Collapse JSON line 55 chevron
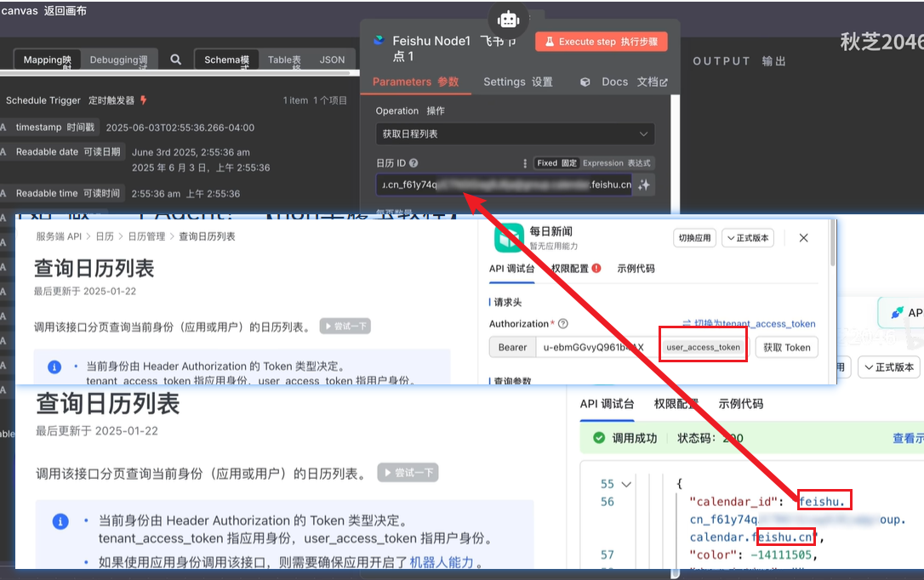The image size is (924, 580). (626, 484)
